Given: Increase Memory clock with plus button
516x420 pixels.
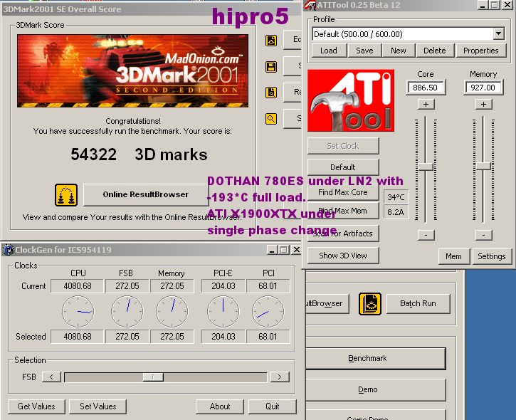Looking at the screenshot, I should 483,105.
